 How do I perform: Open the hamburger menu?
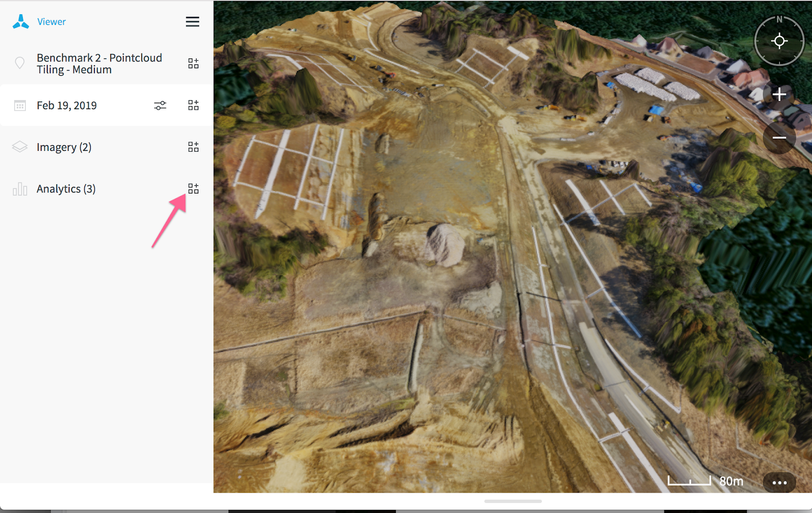[192, 22]
